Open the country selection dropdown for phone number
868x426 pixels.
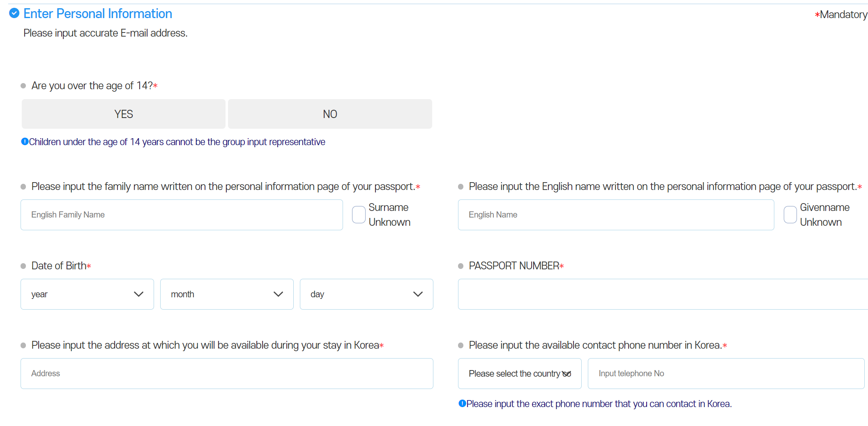[519, 373]
